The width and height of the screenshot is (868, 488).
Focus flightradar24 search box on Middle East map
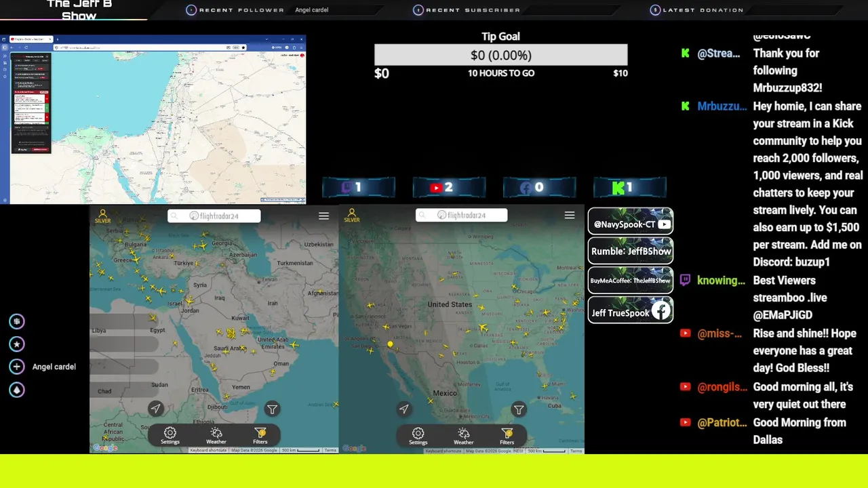pyautogui.click(x=214, y=216)
